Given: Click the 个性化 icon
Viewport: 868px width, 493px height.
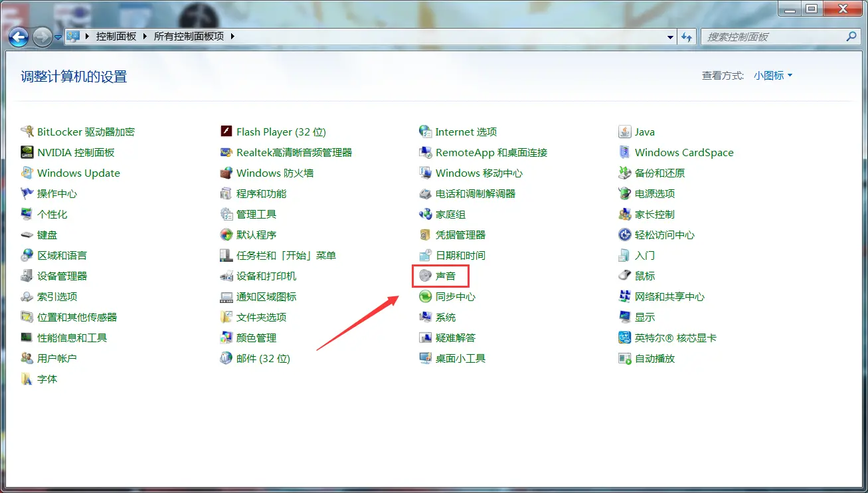Looking at the screenshot, I should (x=27, y=214).
